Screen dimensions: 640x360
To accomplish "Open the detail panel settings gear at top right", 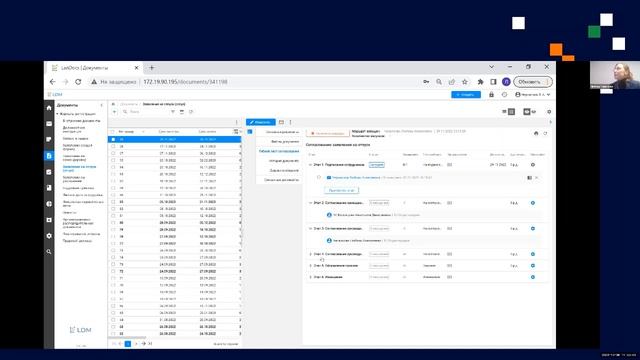I will (x=549, y=112).
